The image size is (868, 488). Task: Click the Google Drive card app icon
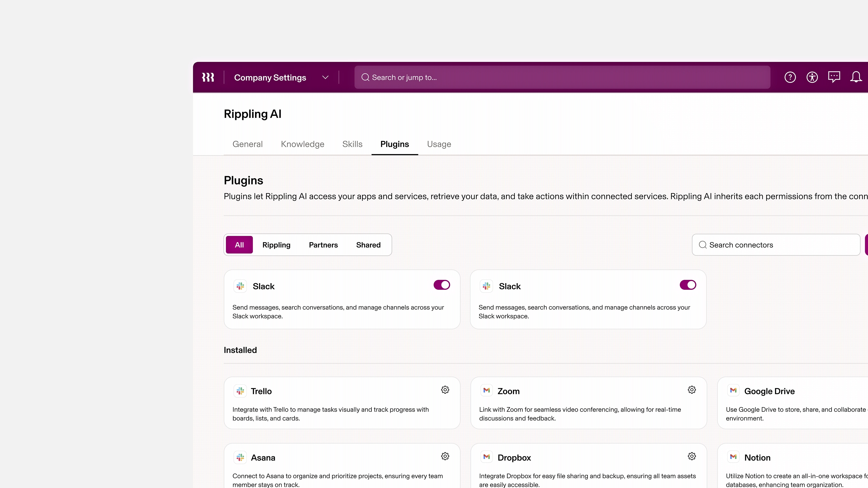click(x=733, y=390)
